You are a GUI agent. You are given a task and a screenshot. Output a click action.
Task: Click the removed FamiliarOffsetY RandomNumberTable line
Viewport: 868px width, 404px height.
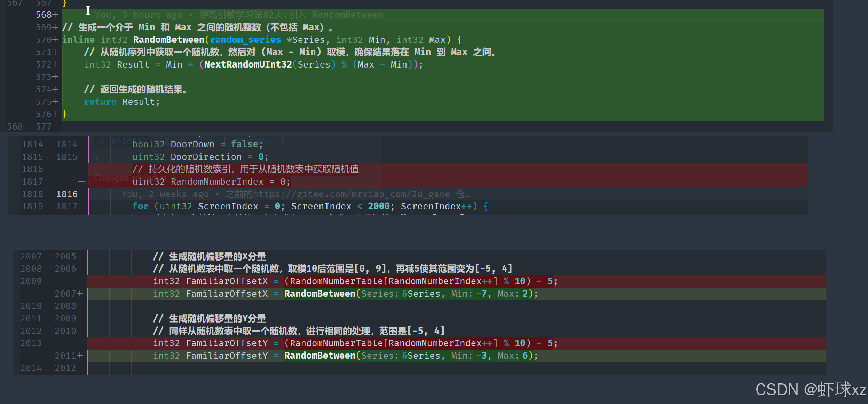click(x=355, y=343)
